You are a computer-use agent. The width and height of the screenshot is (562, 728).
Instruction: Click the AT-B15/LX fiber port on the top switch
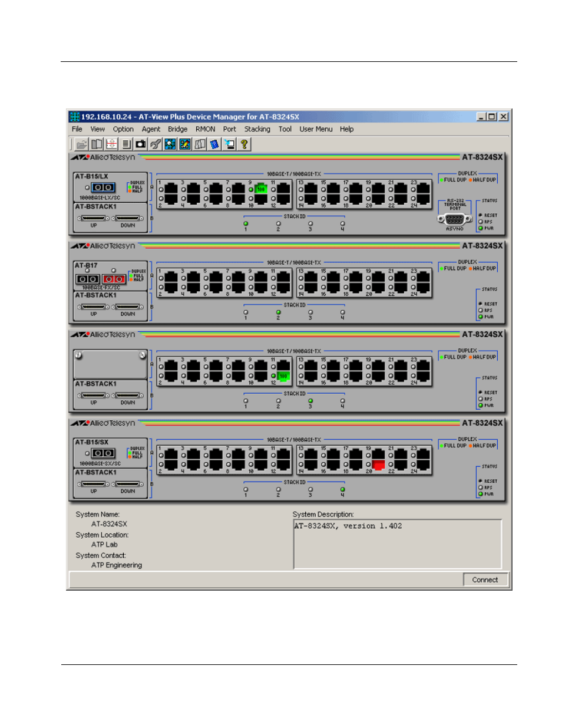point(103,187)
